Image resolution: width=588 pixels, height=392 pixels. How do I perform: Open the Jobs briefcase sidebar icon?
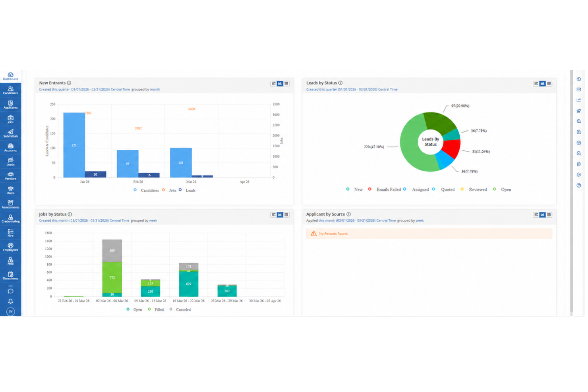click(10, 119)
